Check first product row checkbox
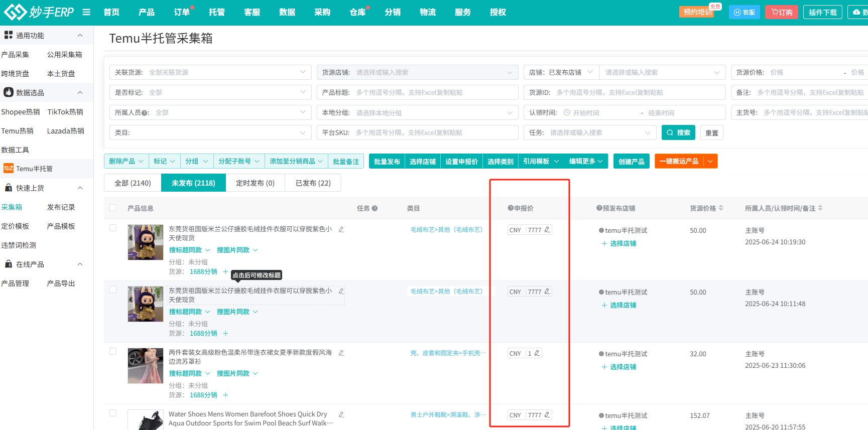This screenshot has width=868, height=430. tap(113, 228)
